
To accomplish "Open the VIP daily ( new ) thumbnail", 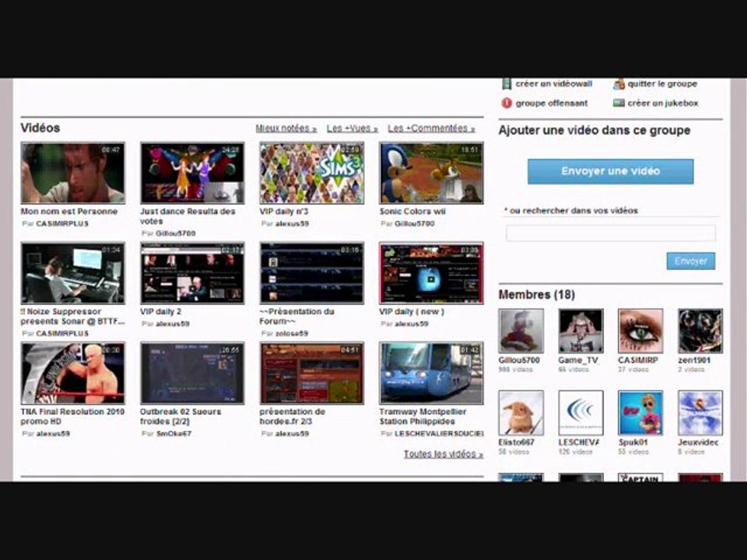I will (431, 273).
